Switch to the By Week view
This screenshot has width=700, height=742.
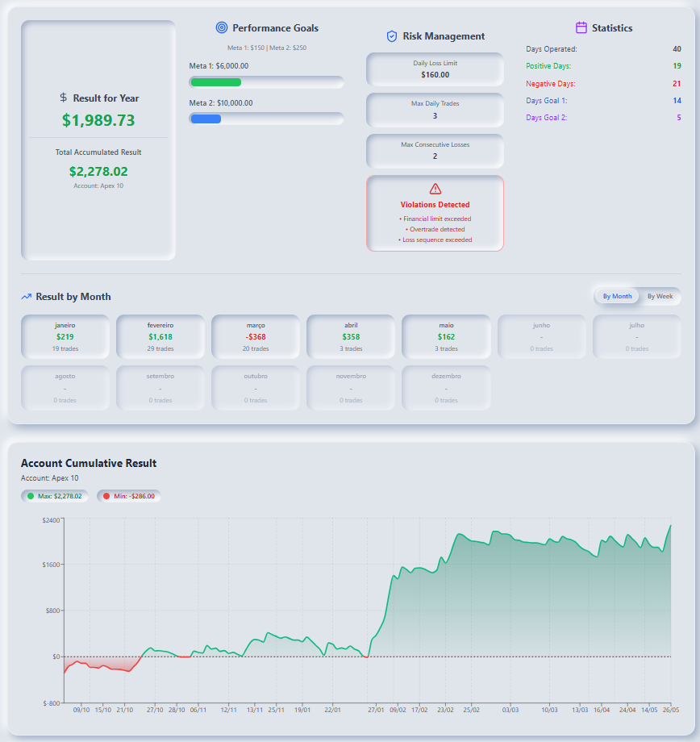click(x=660, y=296)
